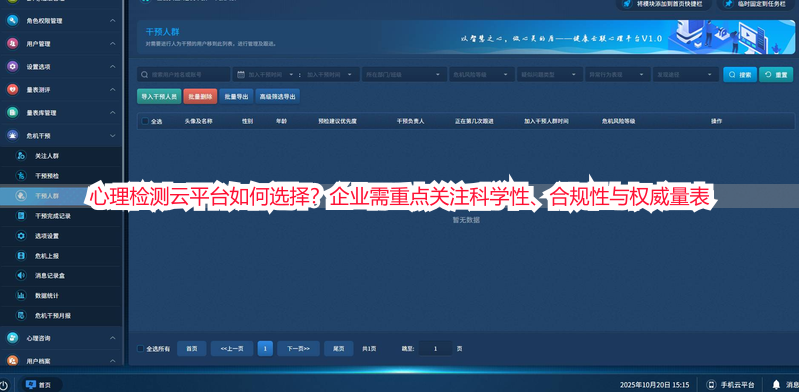The height and width of the screenshot is (392, 799).
Task: Click the 手机云平台 phone icon
Action: [712, 385]
